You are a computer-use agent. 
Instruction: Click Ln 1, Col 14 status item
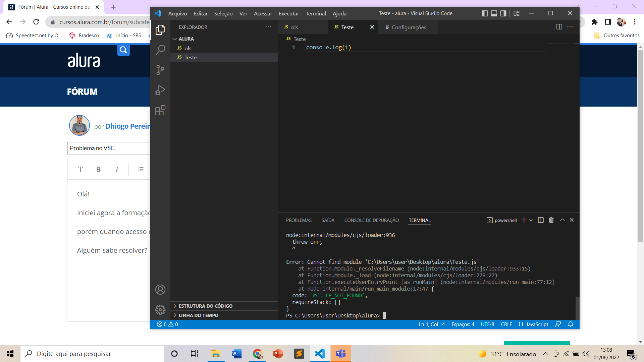point(432,324)
